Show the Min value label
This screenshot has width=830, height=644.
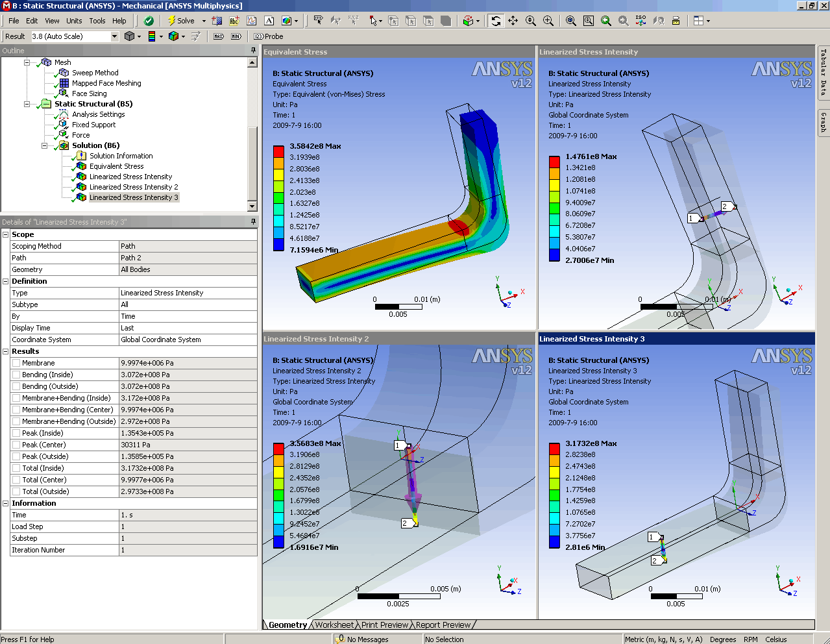click(236, 36)
